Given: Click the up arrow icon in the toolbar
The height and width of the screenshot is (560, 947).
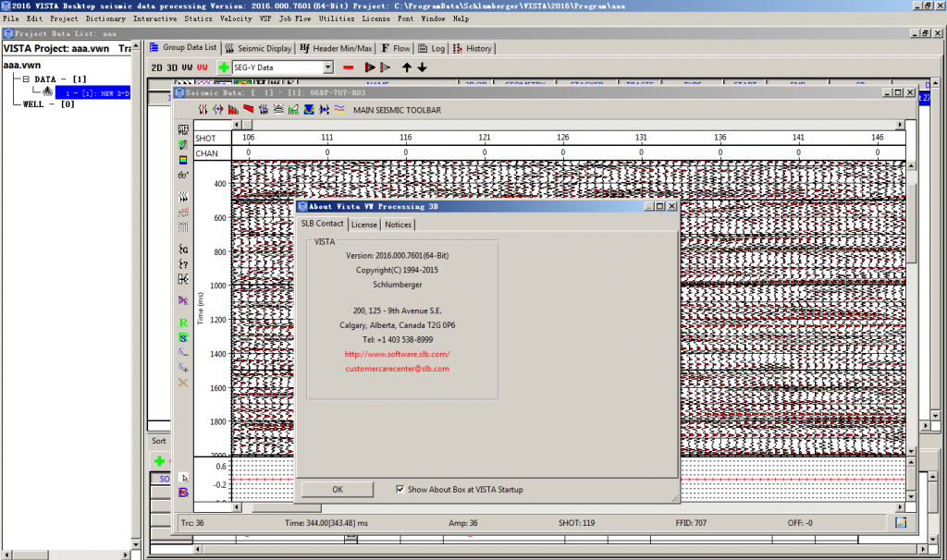Looking at the screenshot, I should click(x=407, y=67).
